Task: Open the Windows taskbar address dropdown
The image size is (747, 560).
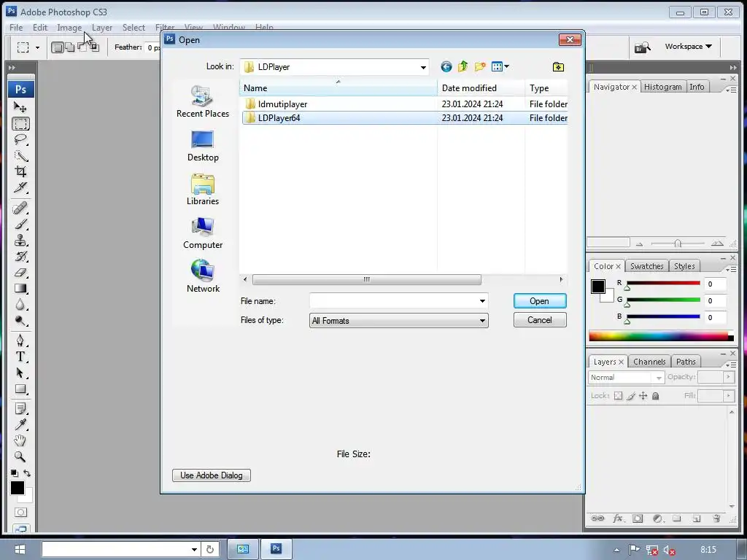Action: click(194, 549)
